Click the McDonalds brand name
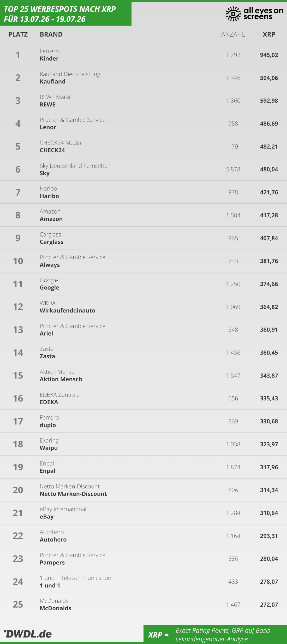Viewport: 287px width, 644px height. [x=55, y=608]
